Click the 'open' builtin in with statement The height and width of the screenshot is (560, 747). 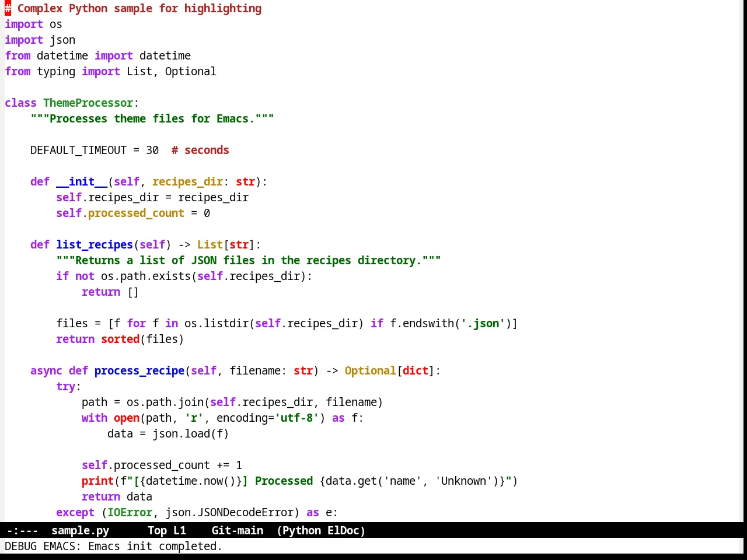click(127, 418)
